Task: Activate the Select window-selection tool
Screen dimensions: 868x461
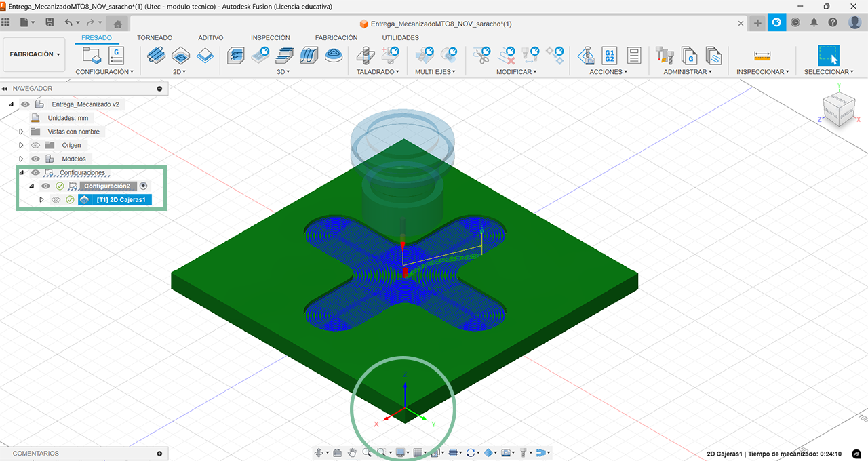Action: pyautogui.click(x=829, y=56)
